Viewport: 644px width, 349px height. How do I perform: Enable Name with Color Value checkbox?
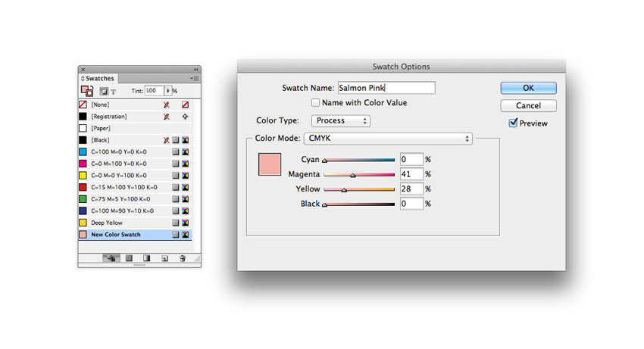click(315, 103)
